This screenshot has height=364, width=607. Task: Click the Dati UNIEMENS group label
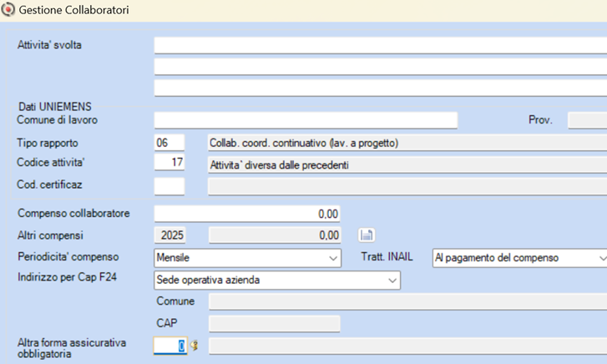tap(55, 107)
